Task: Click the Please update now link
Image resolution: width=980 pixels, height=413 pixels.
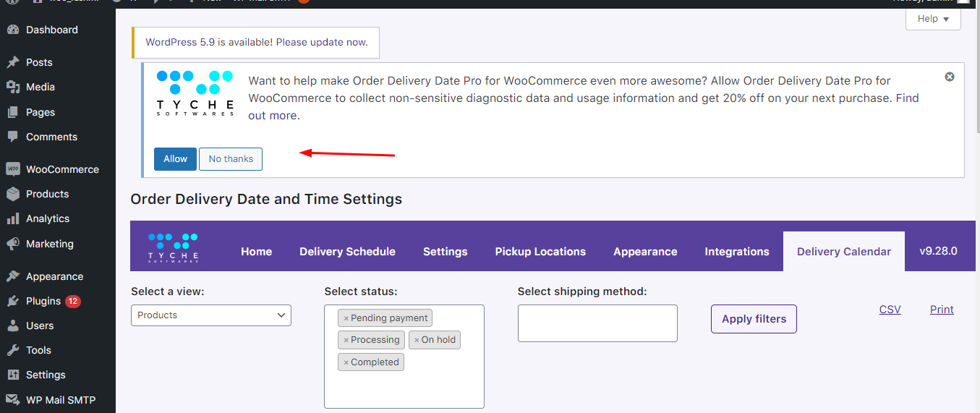Action: point(322,42)
